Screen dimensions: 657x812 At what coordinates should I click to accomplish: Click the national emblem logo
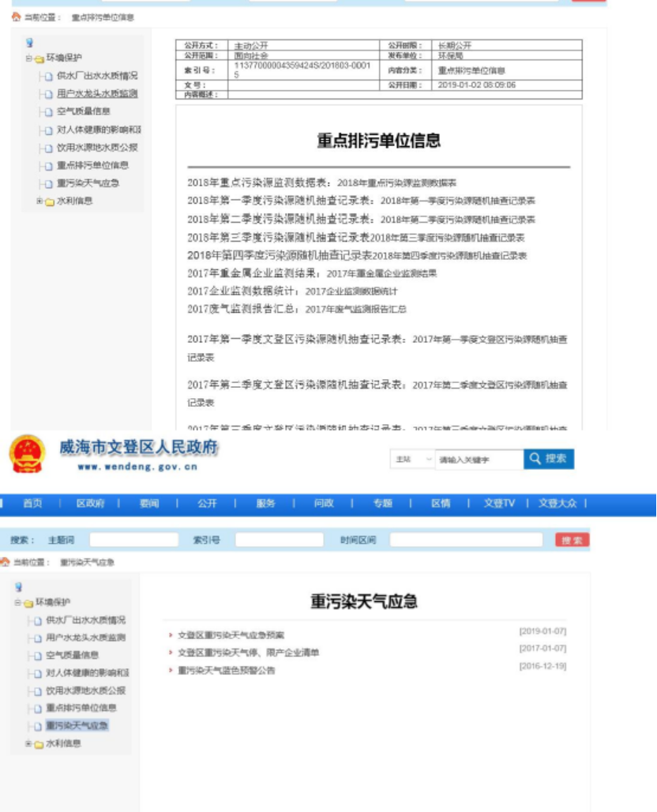coord(27,454)
